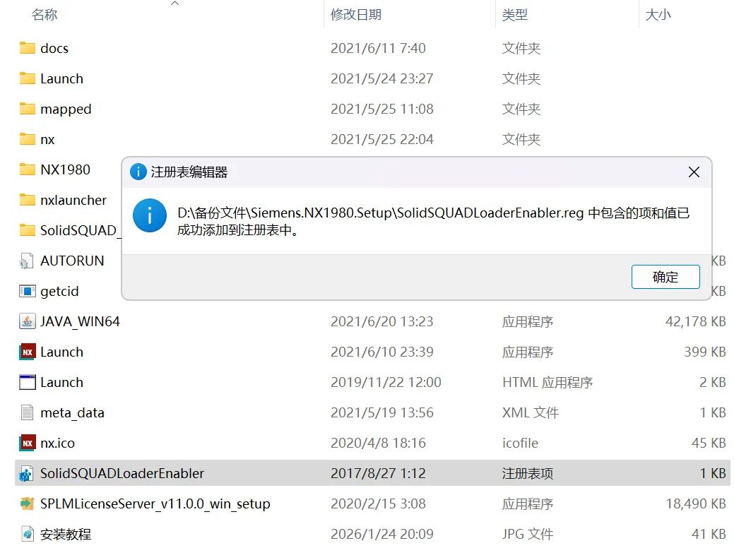Click the 18,490 KB size cell
Viewport: 734px width, 560px height.
click(x=696, y=504)
